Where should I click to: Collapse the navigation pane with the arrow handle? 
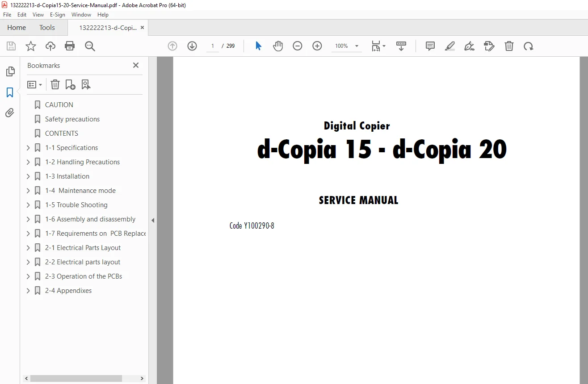click(x=153, y=220)
